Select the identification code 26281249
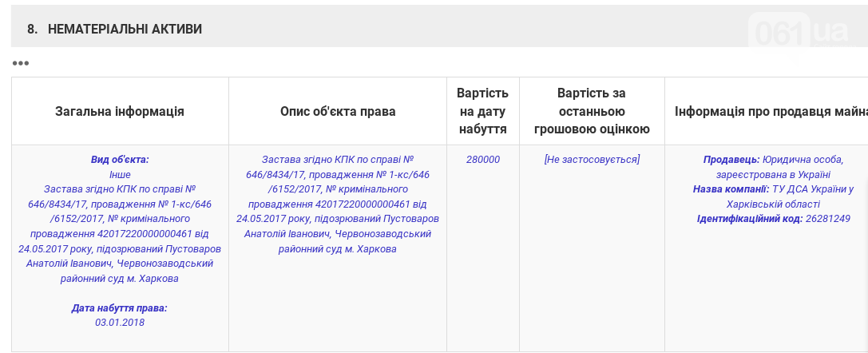Image resolution: width=868 pixels, height=353 pixels. click(827, 219)
